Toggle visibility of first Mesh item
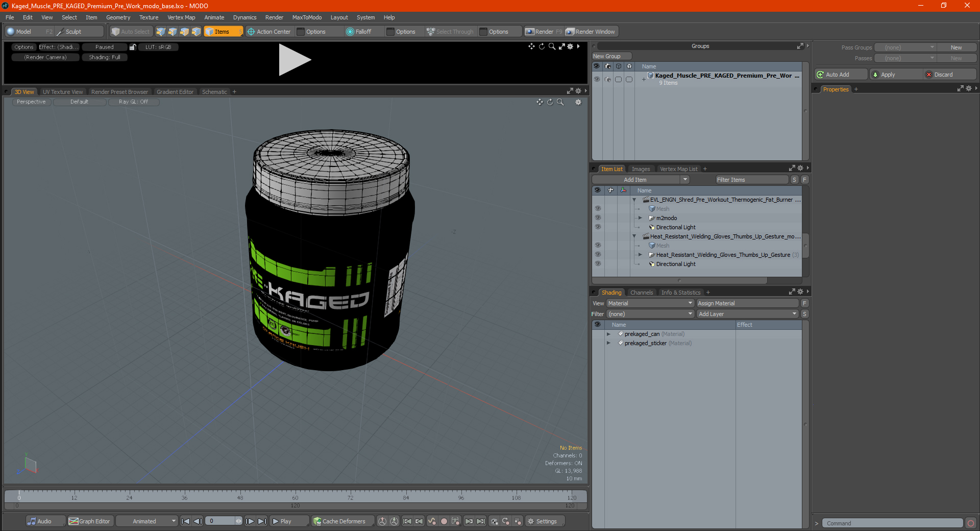Image resolution: width=980 pixels, height=531 pixels. (598, 209)
